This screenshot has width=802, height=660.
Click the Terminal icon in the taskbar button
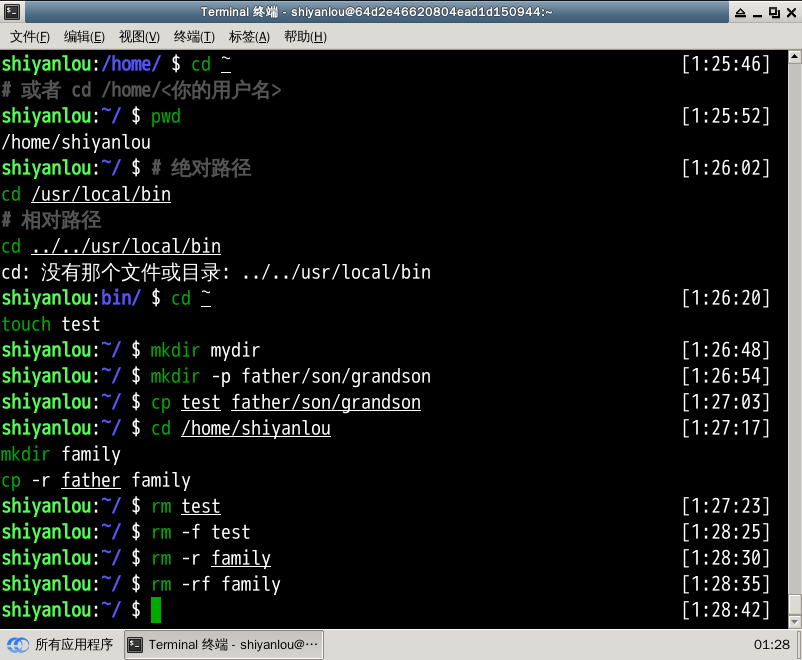click(x=135, y=645)
